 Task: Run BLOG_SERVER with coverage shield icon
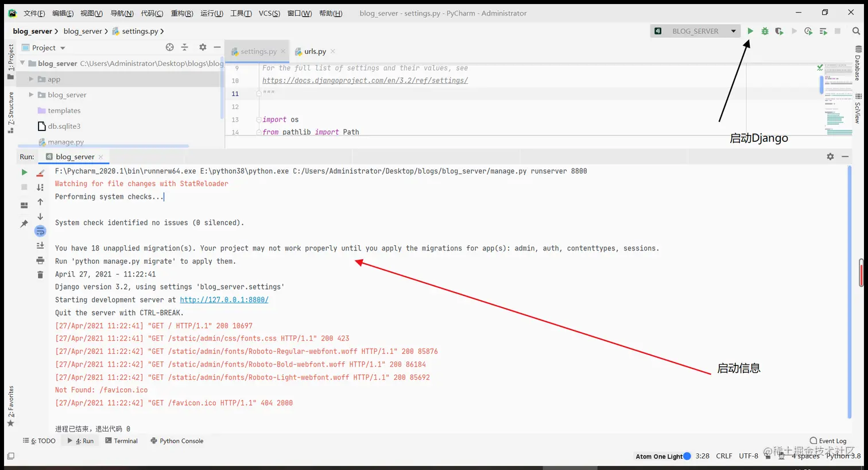coord(779,31)
